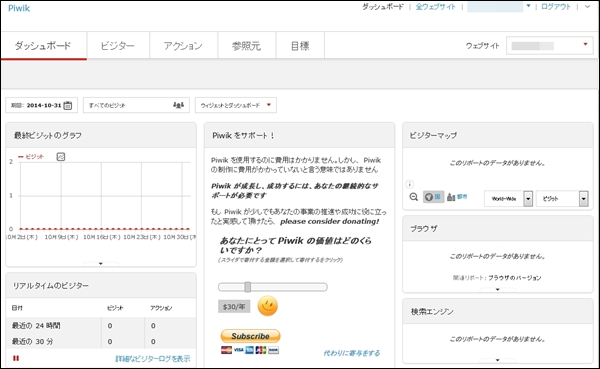Click the blurred user name field at top
This screenshot has height=369, width=600.
click(495, 7)
